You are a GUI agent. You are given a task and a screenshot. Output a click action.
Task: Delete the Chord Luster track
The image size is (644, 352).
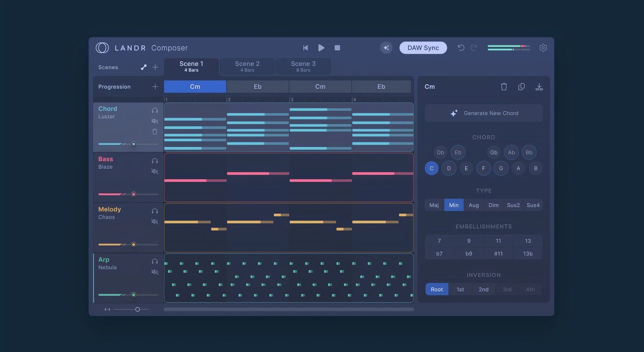pos(155,132)
